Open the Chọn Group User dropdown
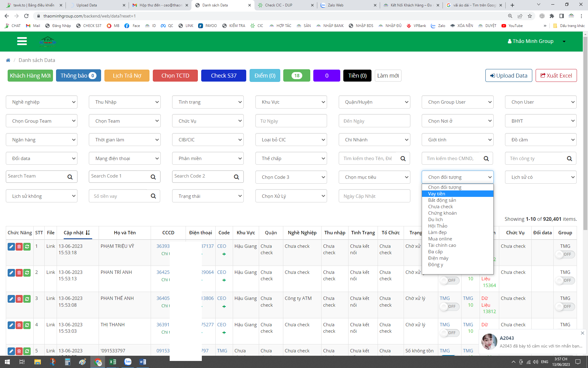 pyautogui.click(x=458, y=102)
